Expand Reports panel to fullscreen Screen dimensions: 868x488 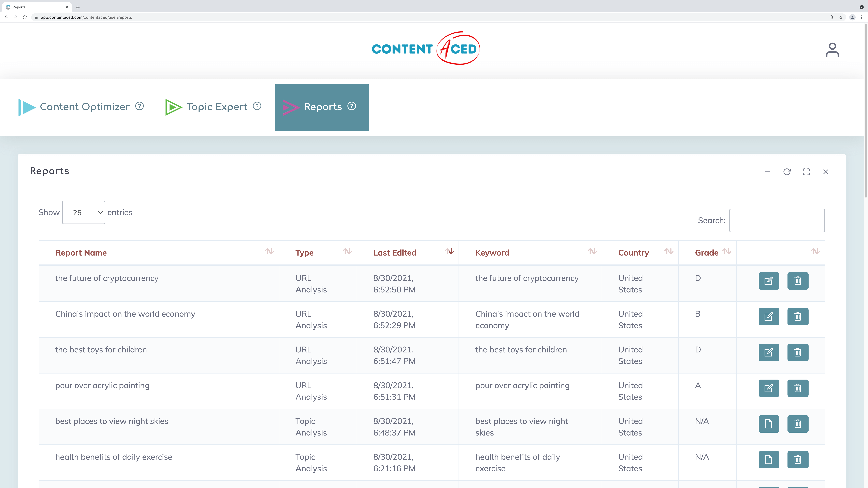pos(806,172)
